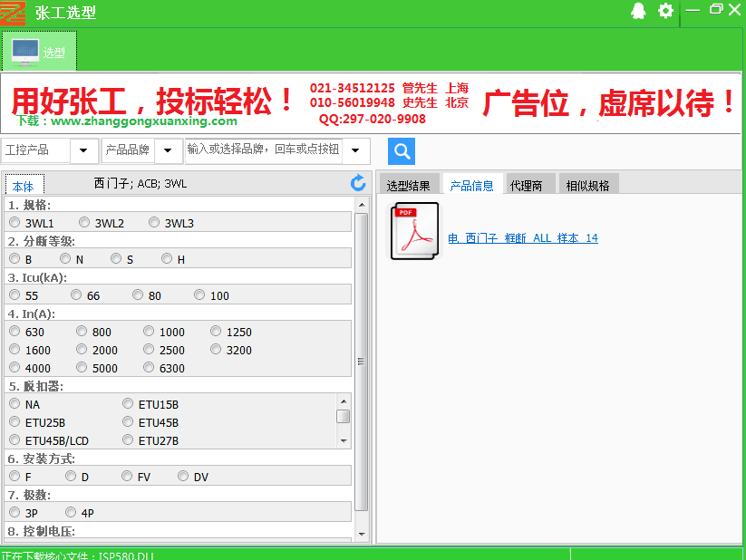The image size is (746, 560).
Task: Click the 选型 monitor icon
Action: click(24, 52)
